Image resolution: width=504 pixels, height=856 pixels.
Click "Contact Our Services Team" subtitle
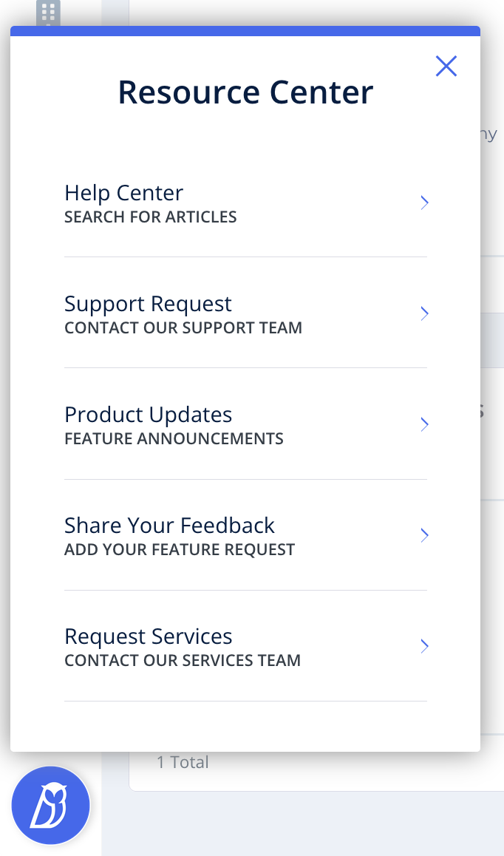point(183,661)
